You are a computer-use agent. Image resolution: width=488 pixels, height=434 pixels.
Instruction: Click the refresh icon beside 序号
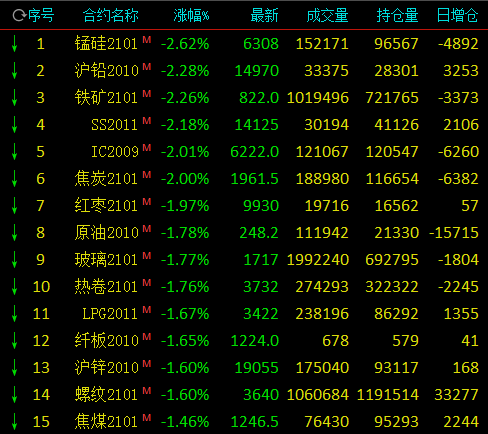pos(19,15)
